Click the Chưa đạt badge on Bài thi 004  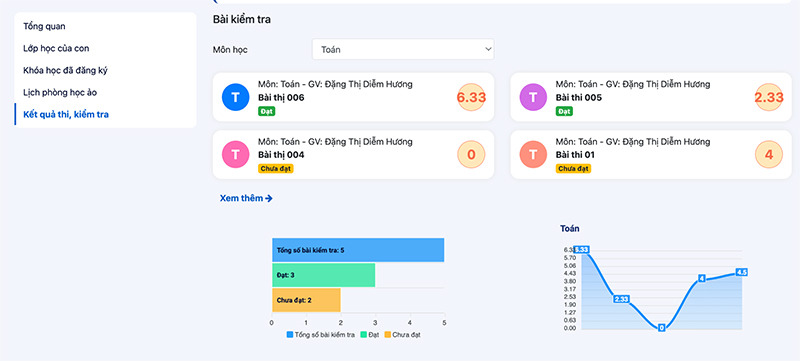(x=276, y=168)
